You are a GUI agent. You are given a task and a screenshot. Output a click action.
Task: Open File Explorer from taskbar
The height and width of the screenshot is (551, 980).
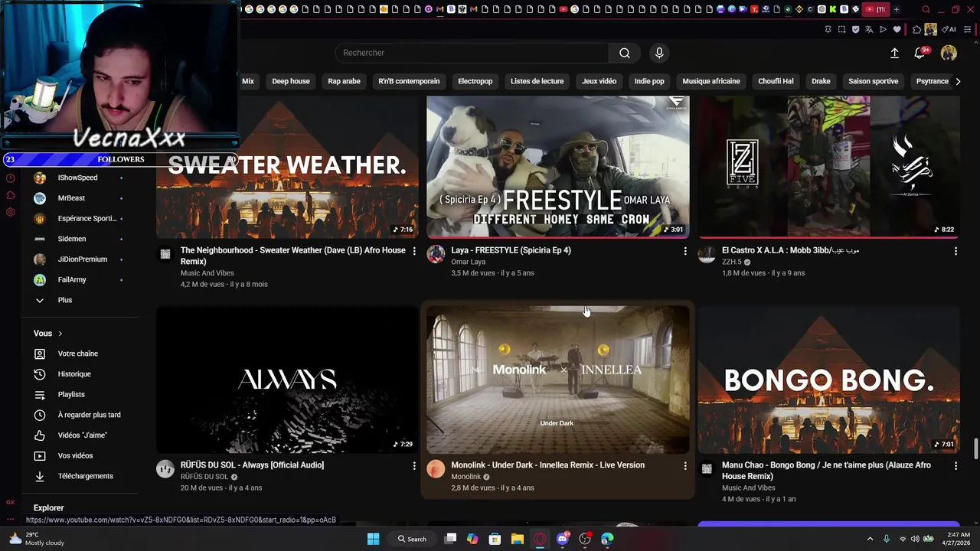tap(517, 539)
